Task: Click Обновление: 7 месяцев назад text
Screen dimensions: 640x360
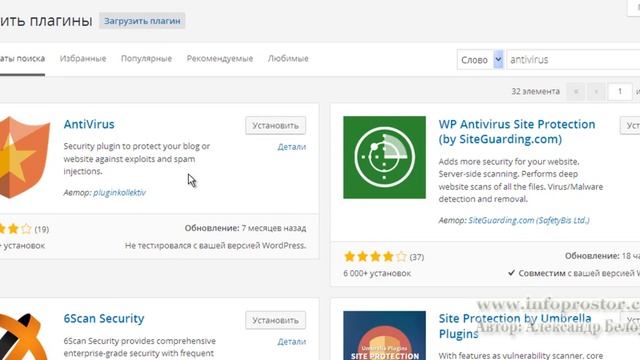Action: [x=245, y=228]
